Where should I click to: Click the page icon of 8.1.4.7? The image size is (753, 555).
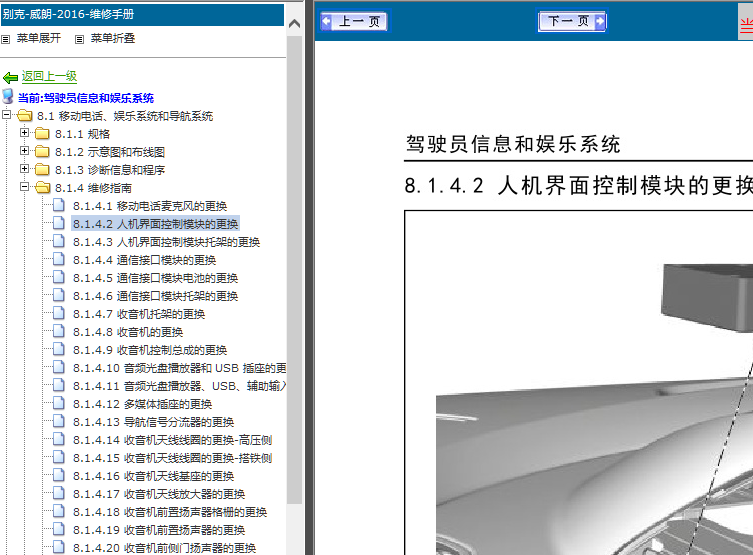(x=59, y=313)
